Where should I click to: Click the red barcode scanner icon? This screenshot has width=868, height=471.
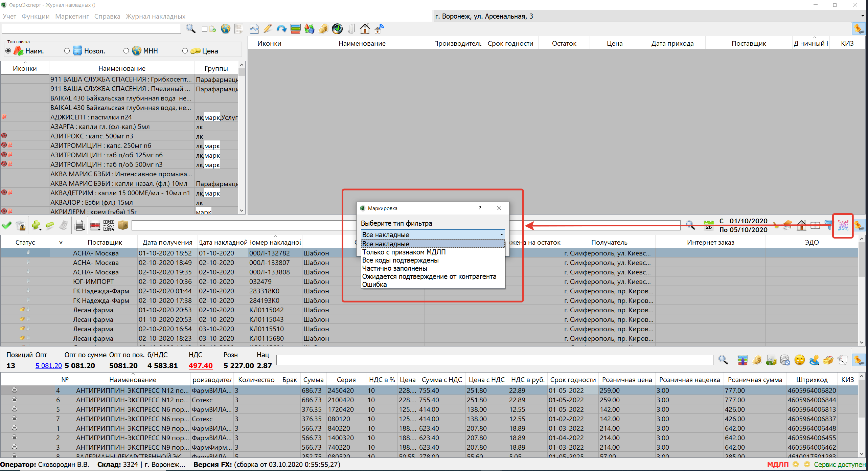94,225
